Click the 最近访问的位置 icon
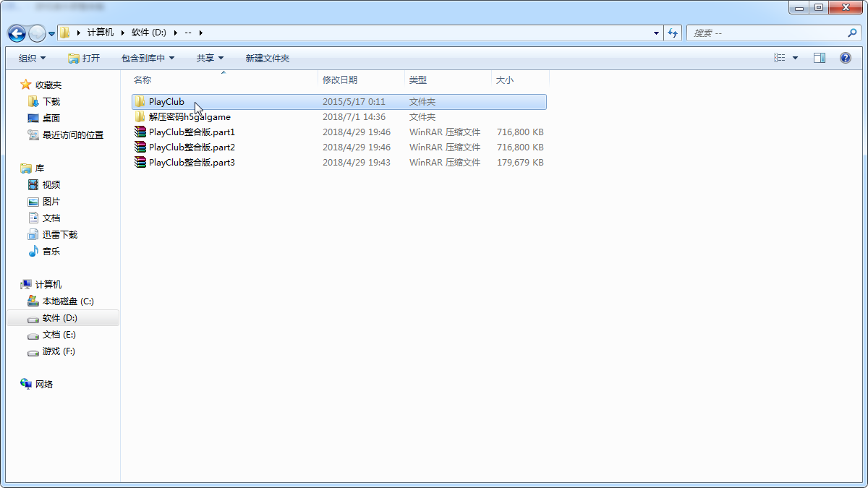This screenshot has height=488, width=868. coord(33,135)
